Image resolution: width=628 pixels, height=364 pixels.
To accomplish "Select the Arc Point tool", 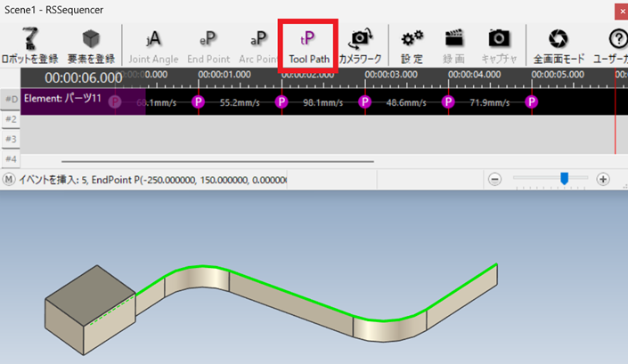I will 258,45.
